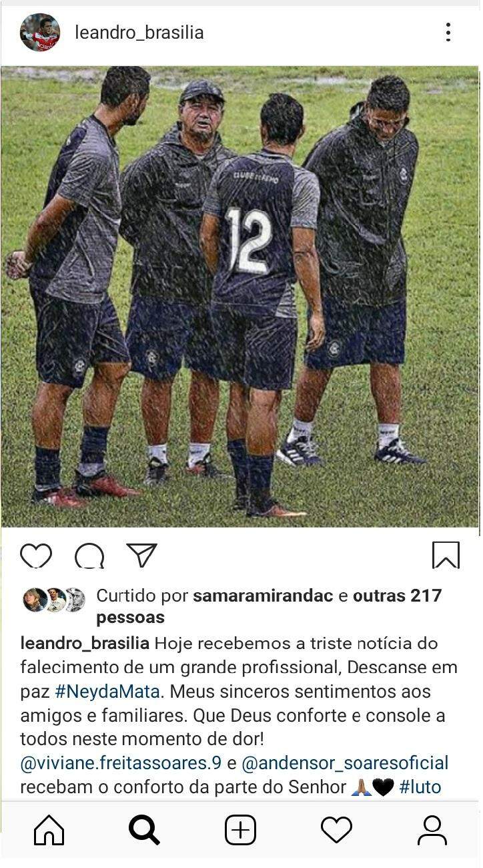
Task: View samaramirandac who liked the post
Action: click(263, 596)
